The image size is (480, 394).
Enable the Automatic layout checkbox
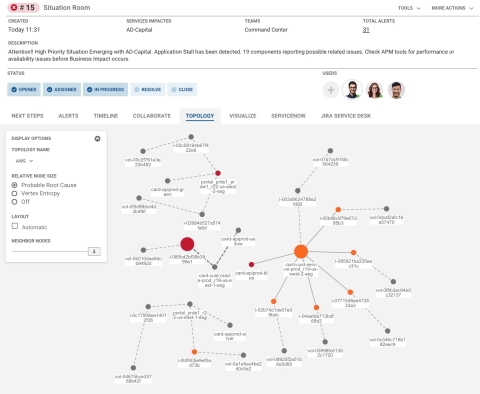pyautogui.click(x=15, y=226)
